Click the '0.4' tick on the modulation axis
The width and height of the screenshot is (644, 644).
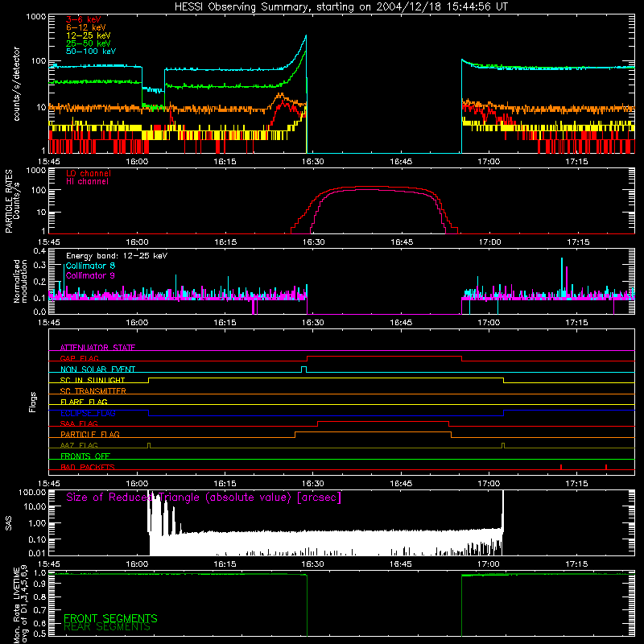click(x=39, y=250)
